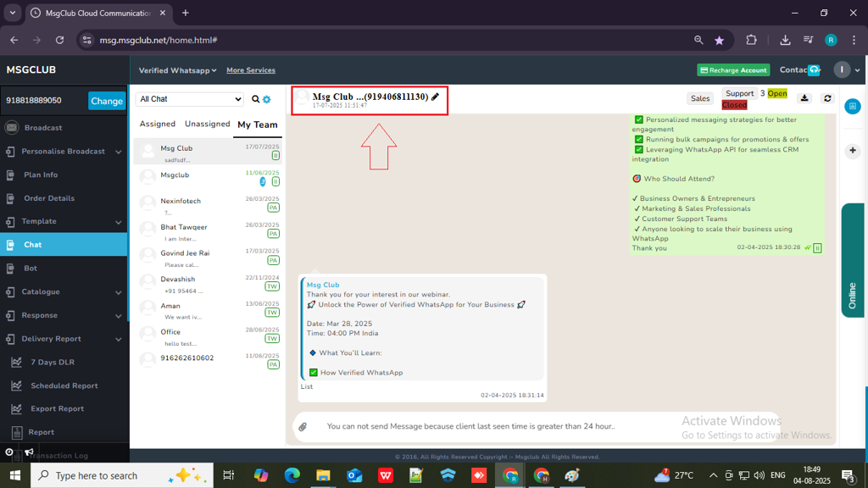Select the My Team tab

tap(258, 125)
